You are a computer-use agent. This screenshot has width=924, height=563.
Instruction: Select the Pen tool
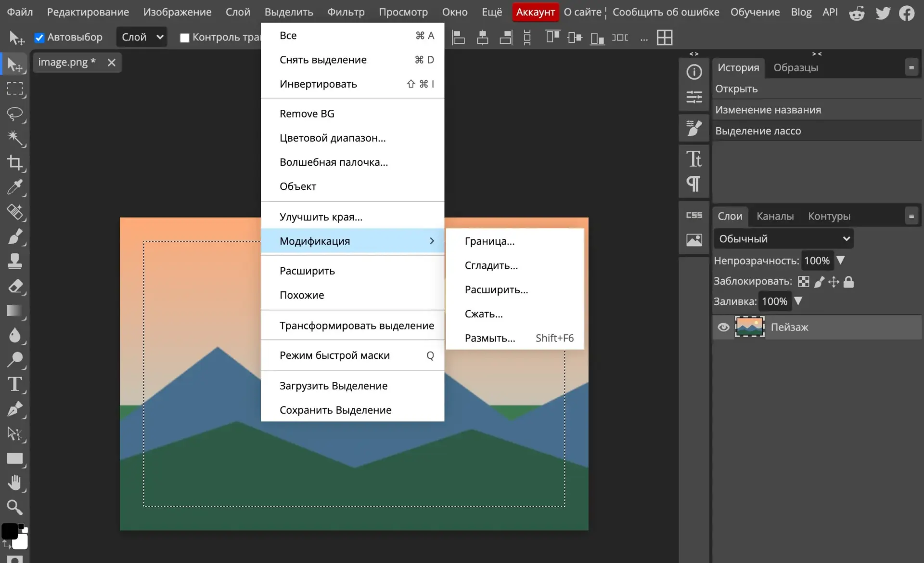point(14,409)
